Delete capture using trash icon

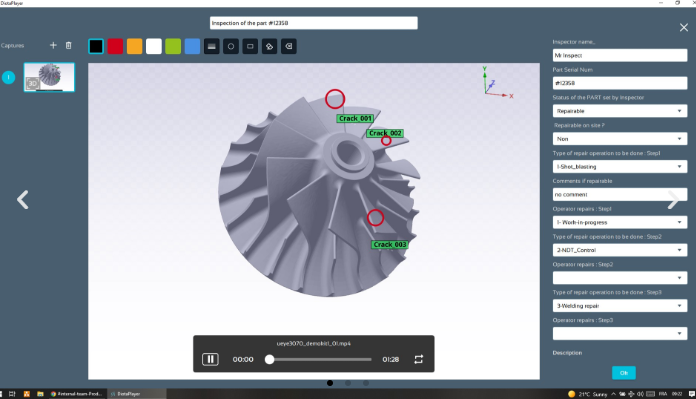(x=68, y=45)
